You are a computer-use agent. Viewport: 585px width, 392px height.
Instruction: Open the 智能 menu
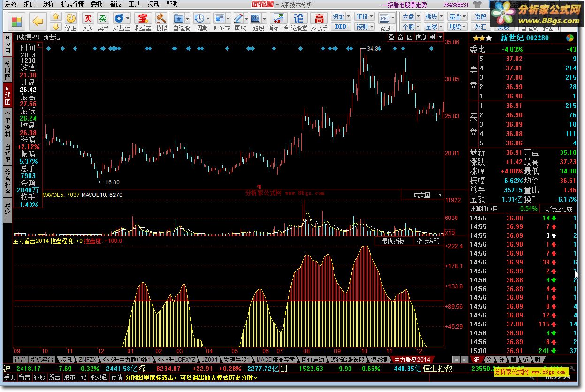[x=115, y=4]
